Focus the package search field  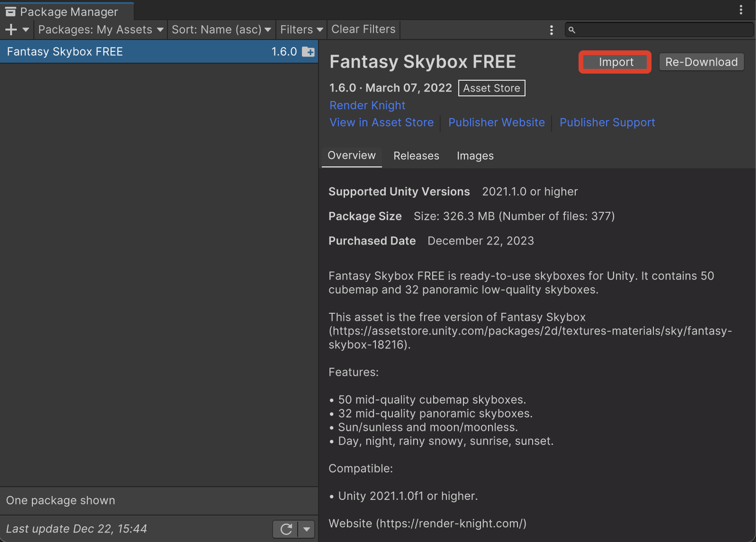click(659, 29)
